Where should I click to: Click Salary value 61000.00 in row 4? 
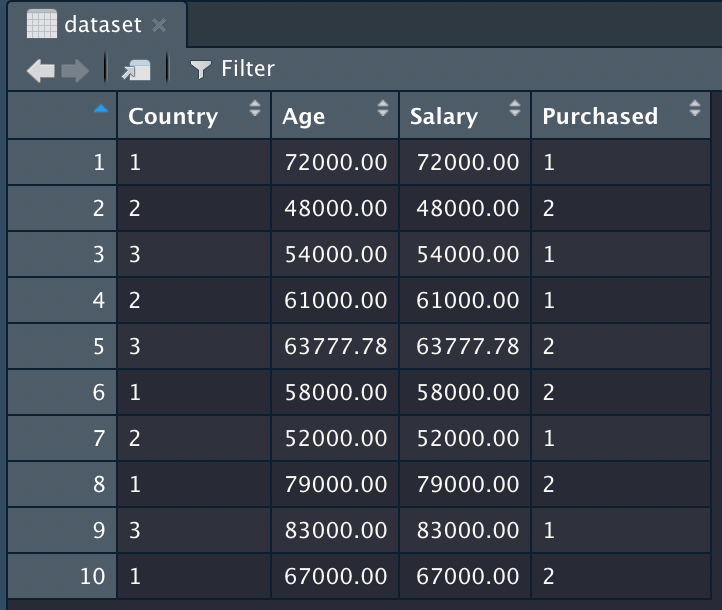(468, 300)
